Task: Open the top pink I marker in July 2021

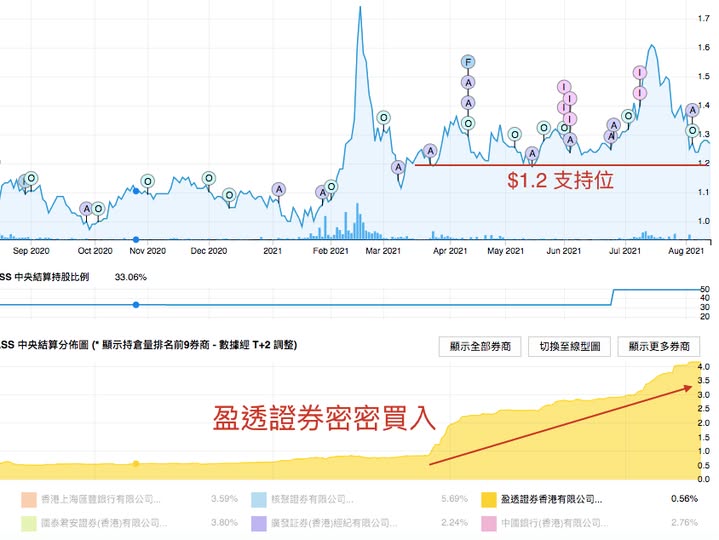Action: 640,72
